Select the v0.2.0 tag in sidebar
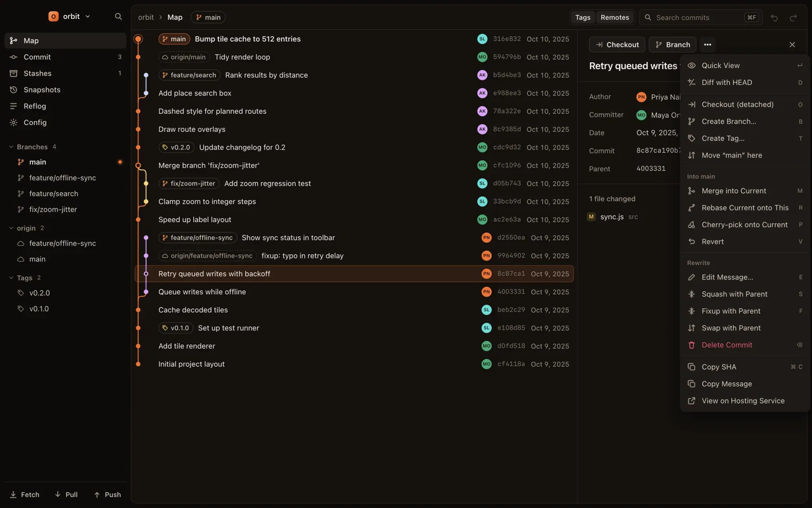 [x=65, y=293]
